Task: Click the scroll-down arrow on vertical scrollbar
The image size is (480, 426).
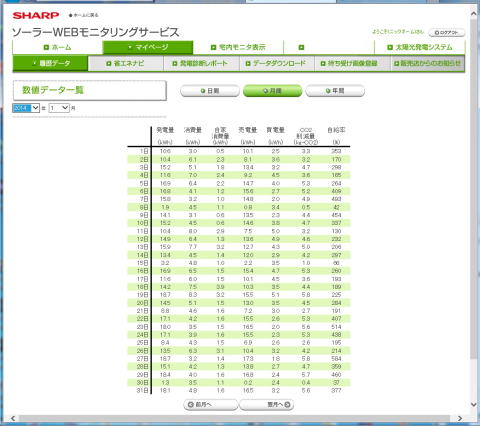Action: click(x=474, y=405)
